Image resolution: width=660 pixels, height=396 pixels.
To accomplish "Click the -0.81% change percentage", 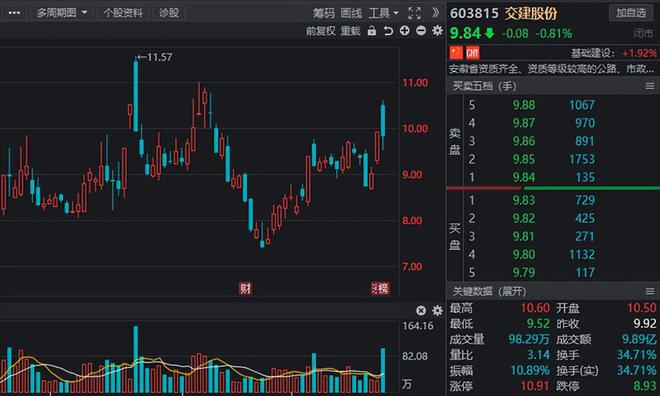I will (554, 33).
